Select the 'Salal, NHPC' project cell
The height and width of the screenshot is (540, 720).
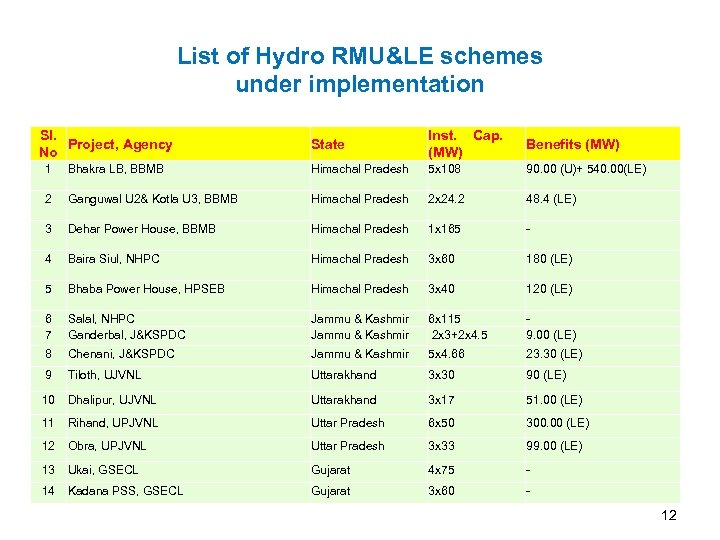[x=101, y=319]
